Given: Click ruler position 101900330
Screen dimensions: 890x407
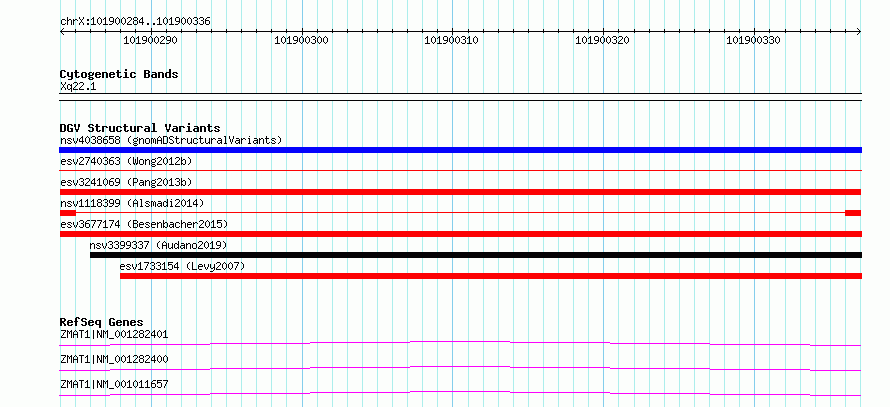Looking at the screenshot, I should pyautogui.click(x=754, y=41).
